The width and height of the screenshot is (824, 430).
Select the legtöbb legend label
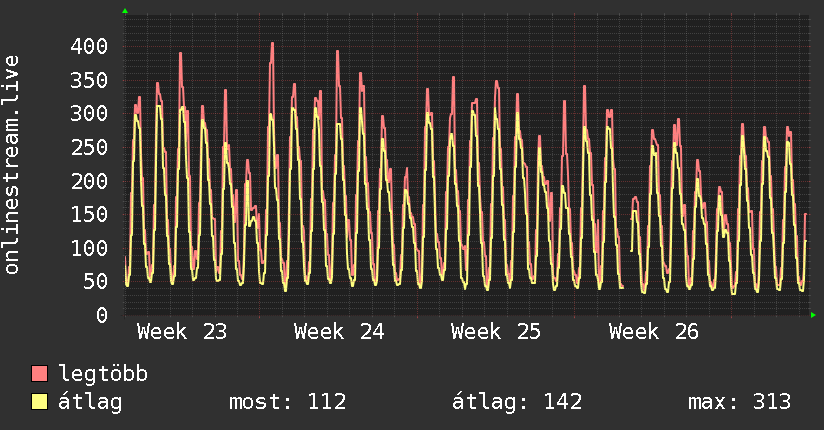103,373
